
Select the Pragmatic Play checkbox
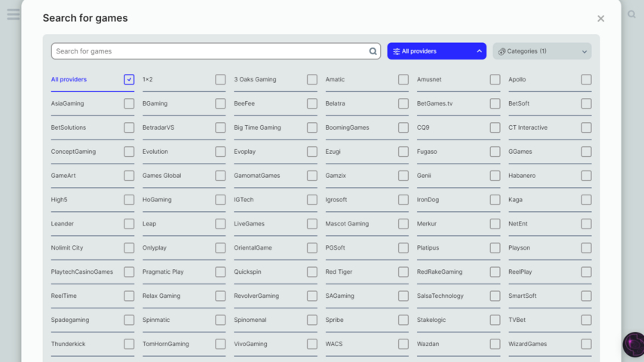220,271
